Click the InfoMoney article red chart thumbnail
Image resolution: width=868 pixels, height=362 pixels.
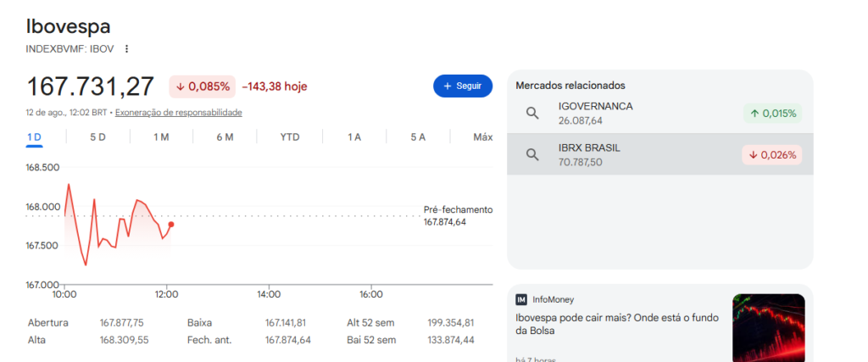pyautogui.click(x=769, y=328)
